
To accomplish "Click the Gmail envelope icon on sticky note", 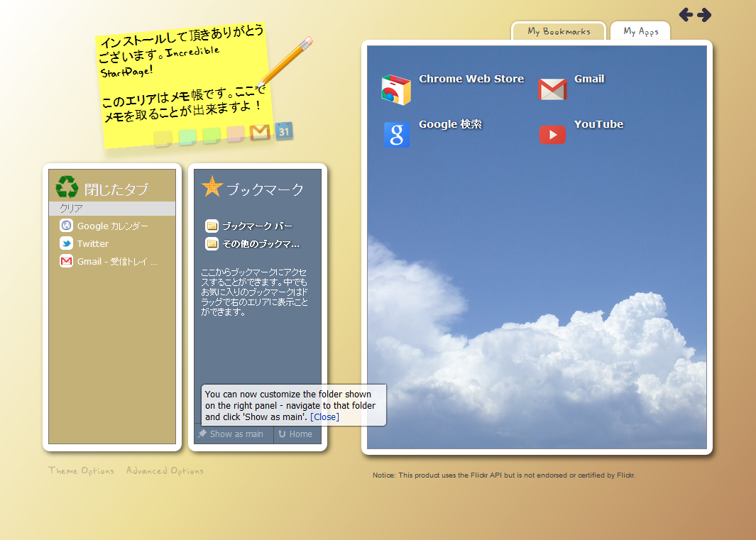I will 259,131.
